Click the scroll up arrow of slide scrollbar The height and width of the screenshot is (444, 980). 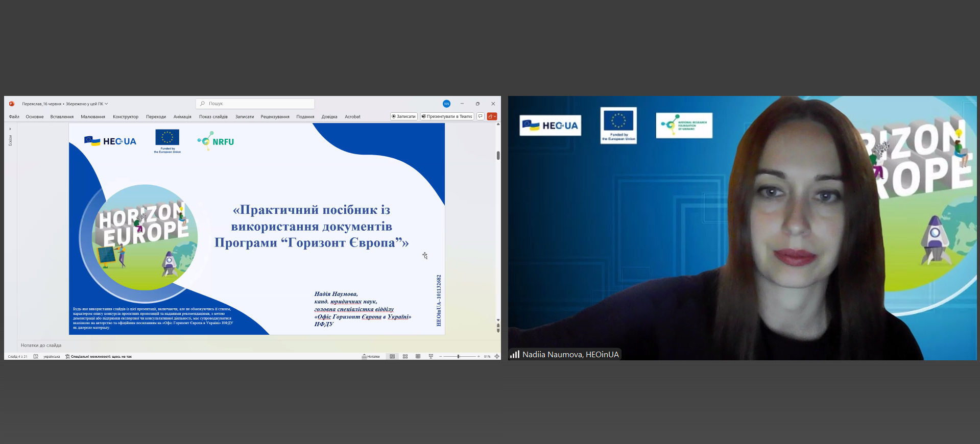coord(498,125)
